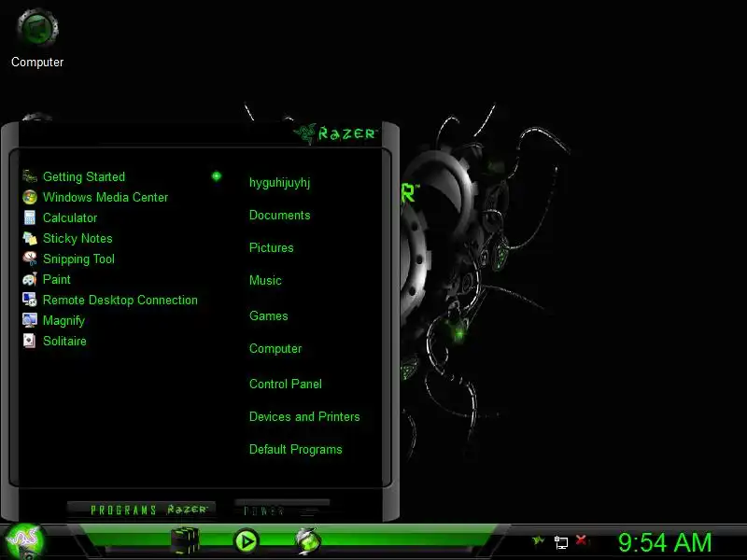
Task: Click the Razer Start orb
Action: point(25,541)
